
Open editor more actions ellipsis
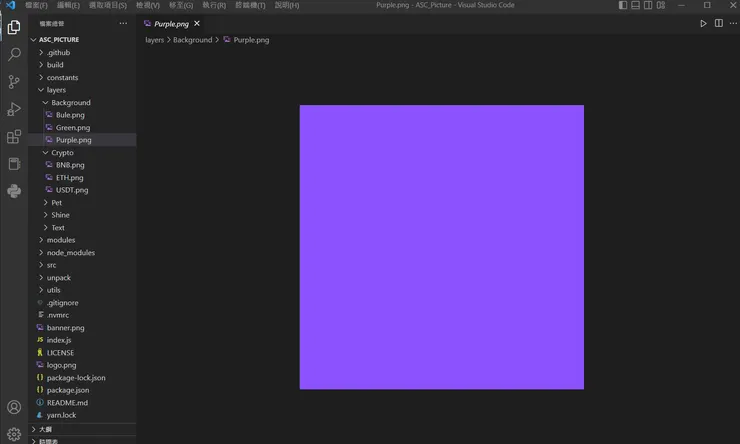coord(733,23)
